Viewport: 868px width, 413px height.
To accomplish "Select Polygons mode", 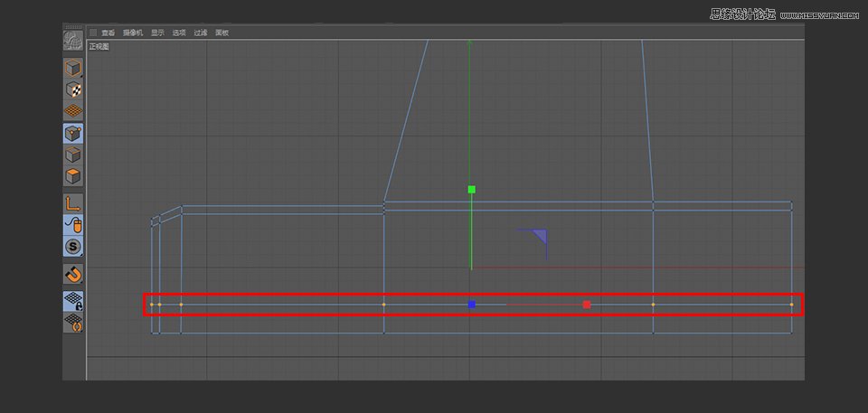I will [x=73, y=176].
